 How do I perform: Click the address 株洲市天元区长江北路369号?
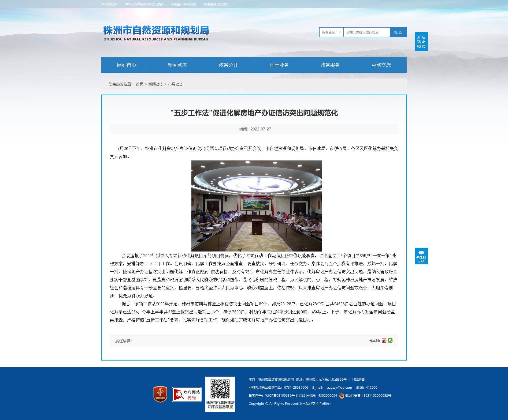(326, 380)
